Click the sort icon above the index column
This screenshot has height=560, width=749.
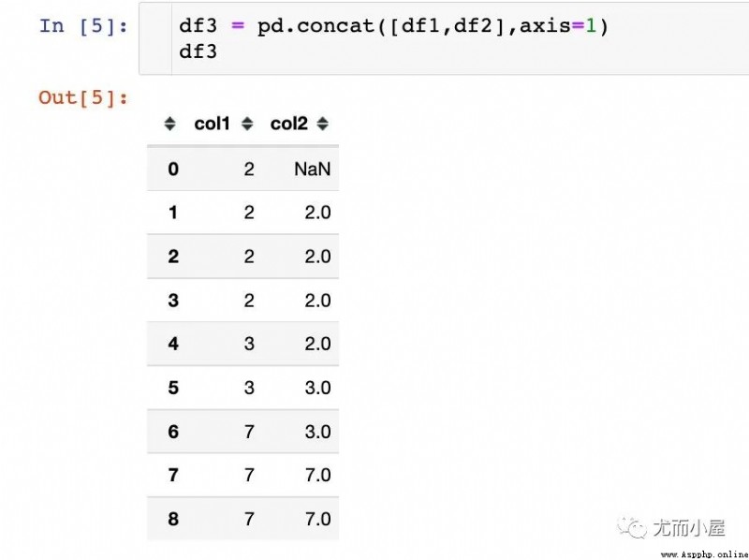pyautogui.click(x=169, y=124)
